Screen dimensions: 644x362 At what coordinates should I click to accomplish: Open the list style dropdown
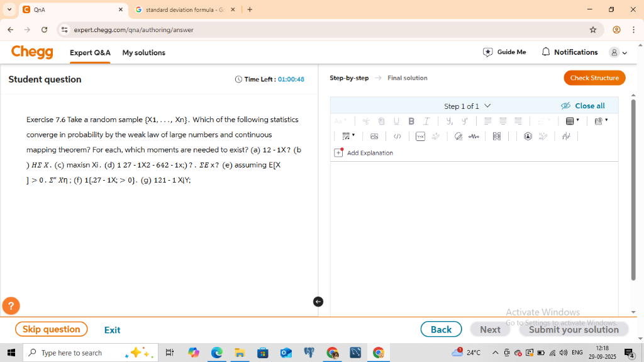(544, 121)
